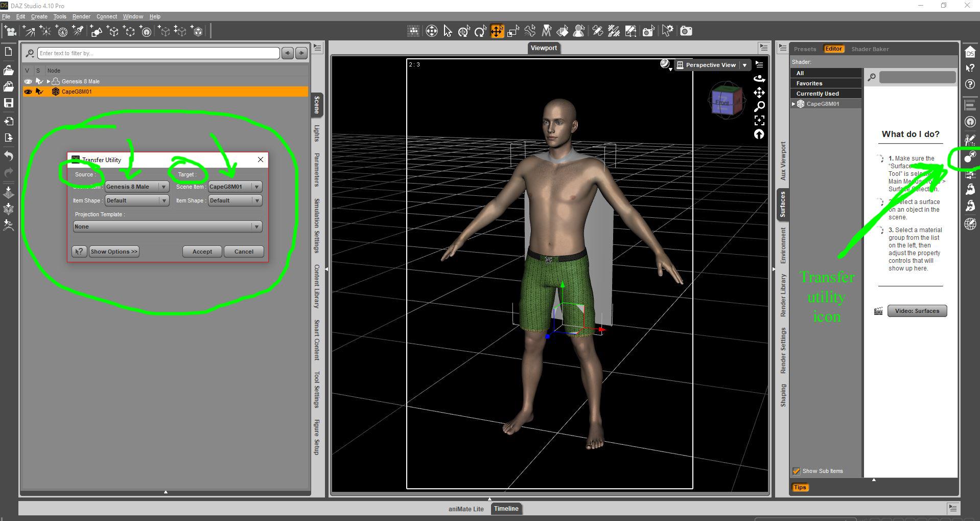The height and width of the screenshot is (521, 980).
Task: Open the Help question mark icon
Action: pos(970,84)
